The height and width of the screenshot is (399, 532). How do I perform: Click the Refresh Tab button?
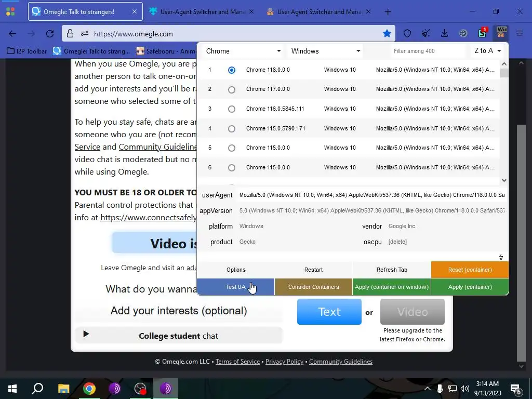[x=392, y=270]
